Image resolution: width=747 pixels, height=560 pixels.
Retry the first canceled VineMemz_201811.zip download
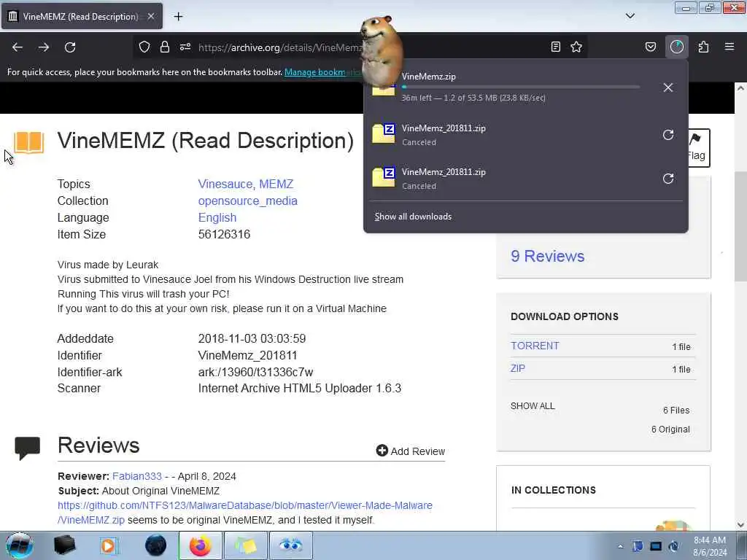click(x=668, y=135)
